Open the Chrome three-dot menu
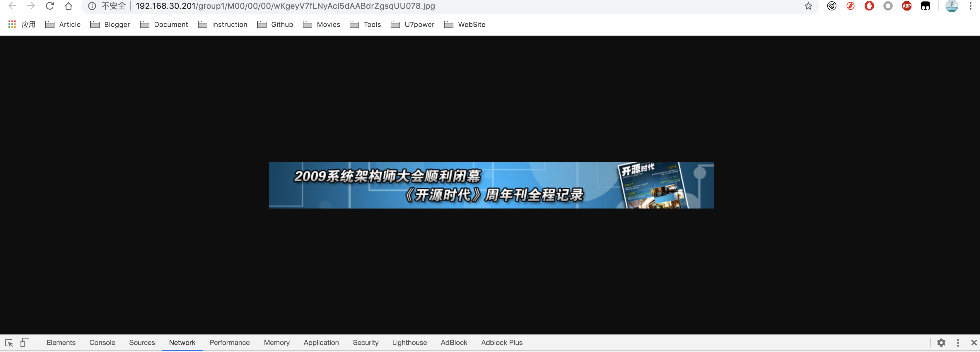 pyautogui.click(x=971, y=6)
